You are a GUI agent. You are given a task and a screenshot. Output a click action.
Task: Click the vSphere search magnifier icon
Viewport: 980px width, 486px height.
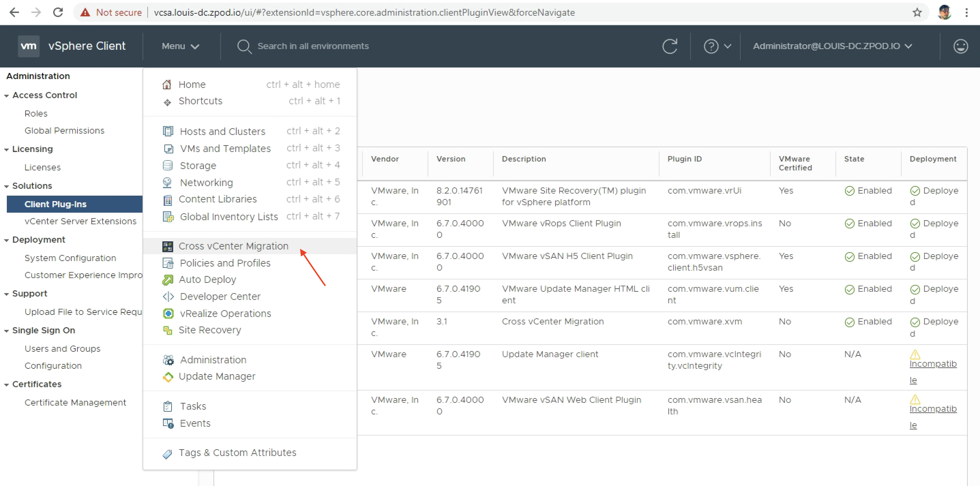pos(244,46)
